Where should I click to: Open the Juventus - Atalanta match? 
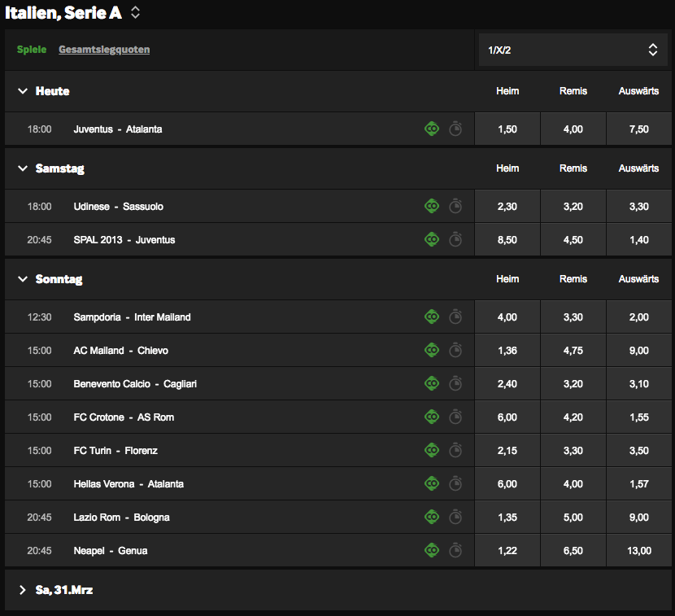118,129
